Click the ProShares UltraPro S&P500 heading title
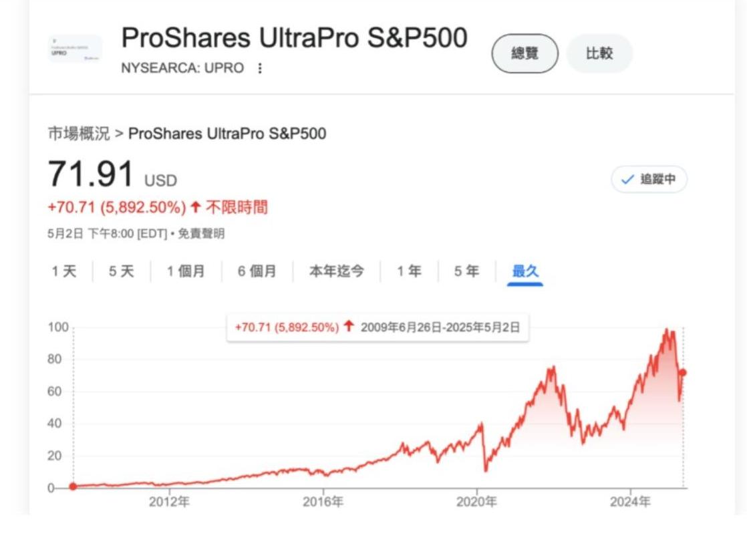The image size is (747, 560). (294, 39)
